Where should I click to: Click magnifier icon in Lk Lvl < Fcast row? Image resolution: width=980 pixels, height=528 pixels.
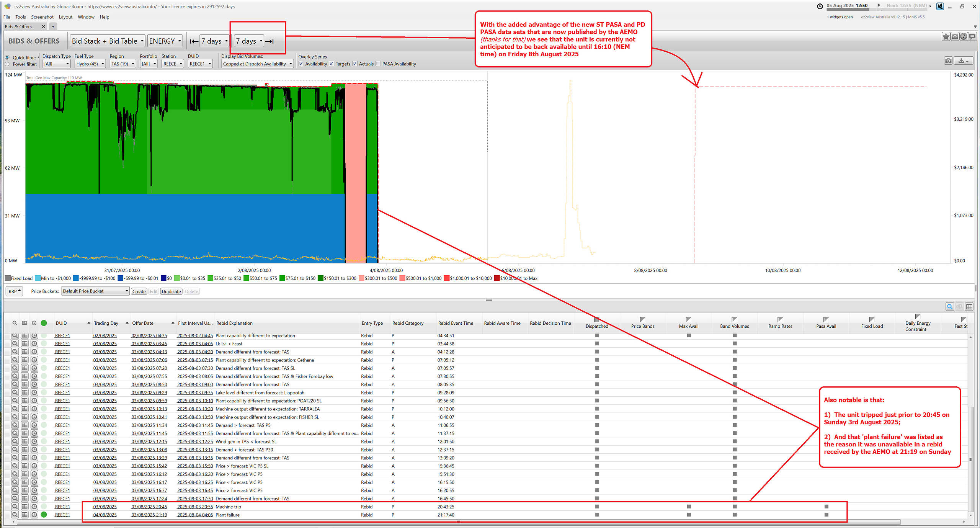[15, 344]
